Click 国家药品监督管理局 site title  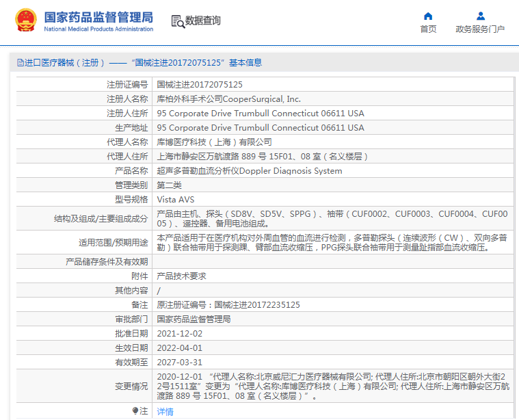coord(98,17)
